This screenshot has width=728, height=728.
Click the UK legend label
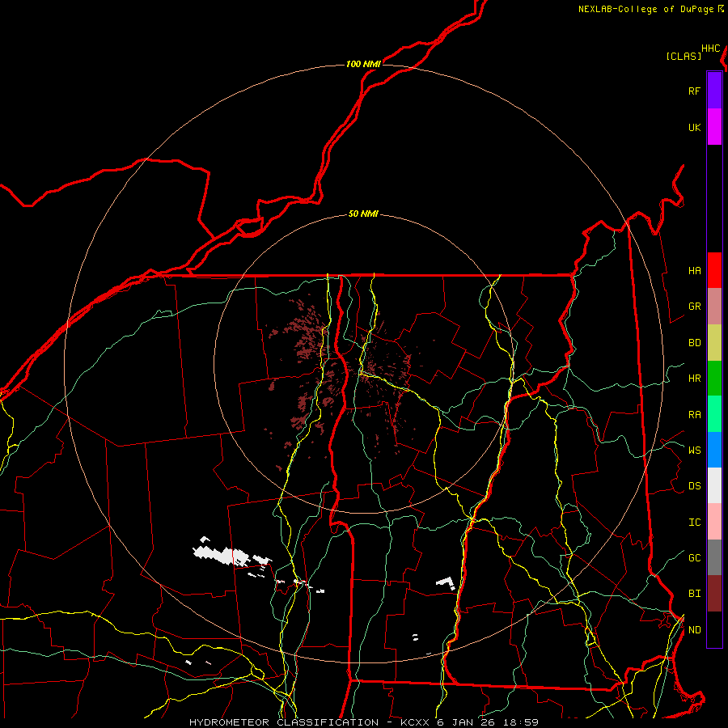pos(695,127)
